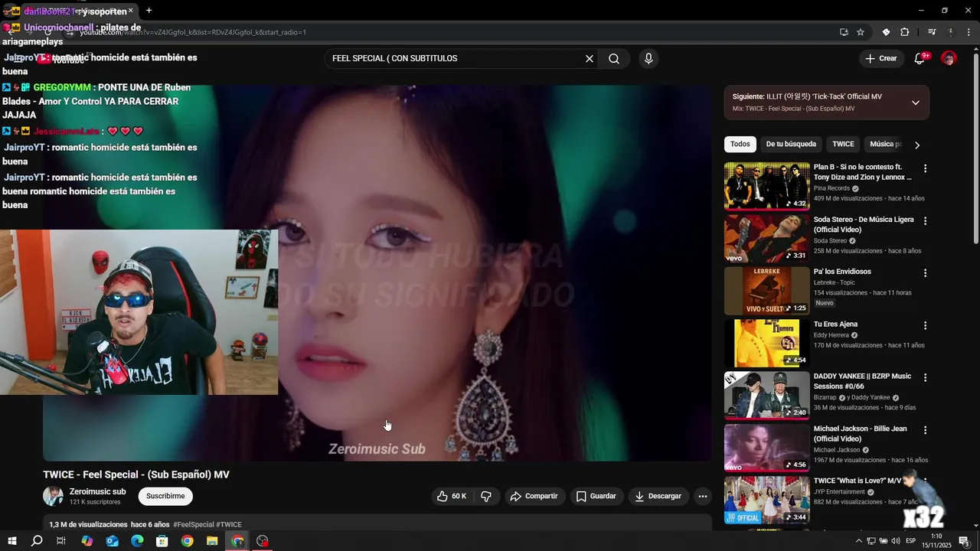
Task: Click the install app icon in address bar
Action: click(844, 32)
